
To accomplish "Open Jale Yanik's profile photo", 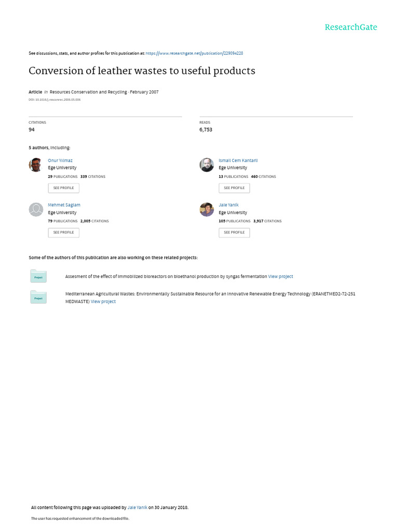I will point(207,209).
